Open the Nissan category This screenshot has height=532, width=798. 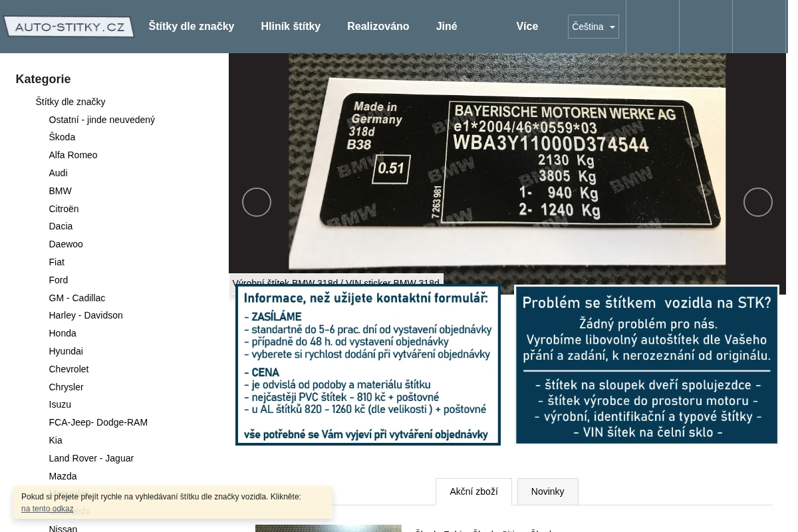click(x=63, y=528)
